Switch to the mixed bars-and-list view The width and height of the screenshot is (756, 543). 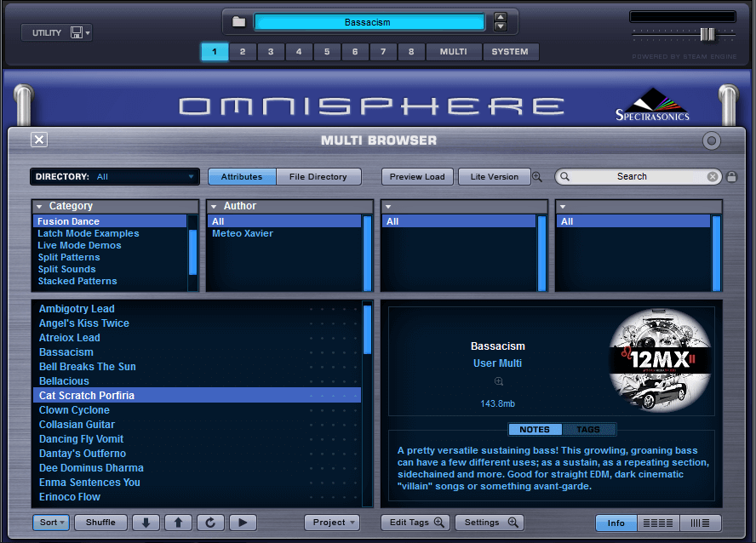point(700,523)
